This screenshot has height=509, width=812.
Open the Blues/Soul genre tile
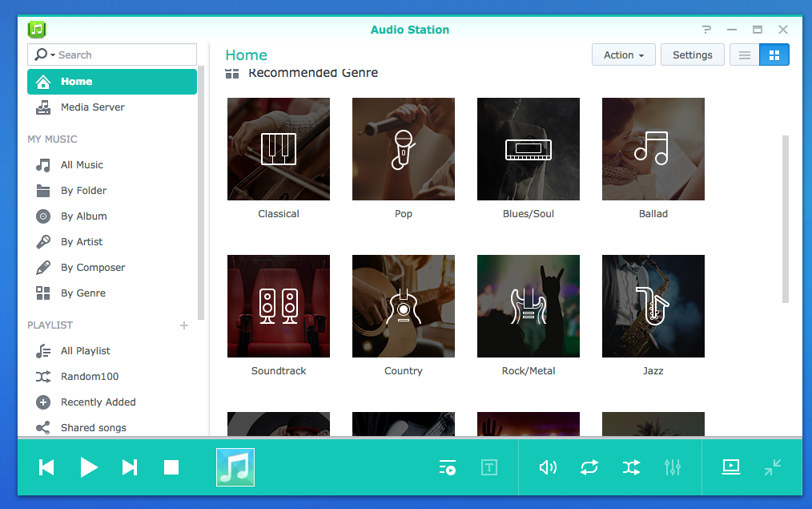point(529,149)
